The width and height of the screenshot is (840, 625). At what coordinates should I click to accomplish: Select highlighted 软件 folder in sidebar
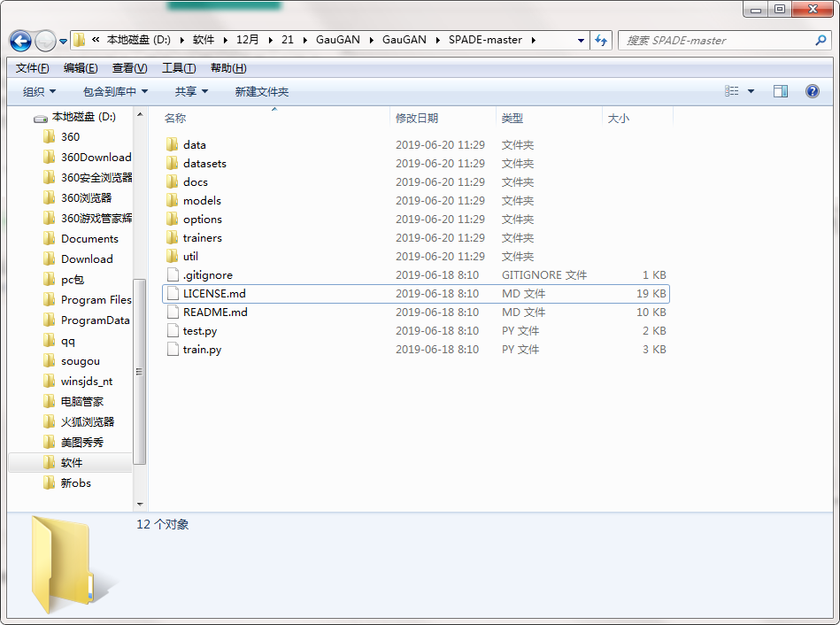coord(71,463)
